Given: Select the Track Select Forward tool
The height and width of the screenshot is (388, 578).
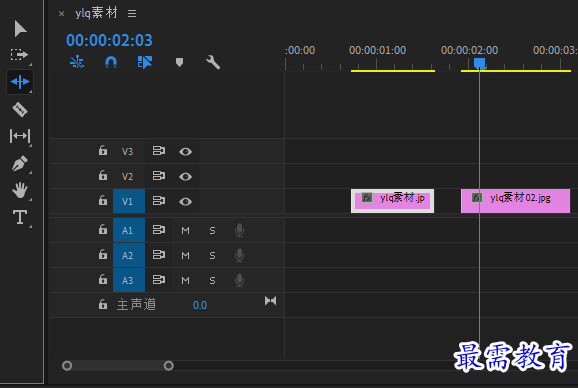Looking at the screenshot, I should pyautogui.click(x=19, y=55).
